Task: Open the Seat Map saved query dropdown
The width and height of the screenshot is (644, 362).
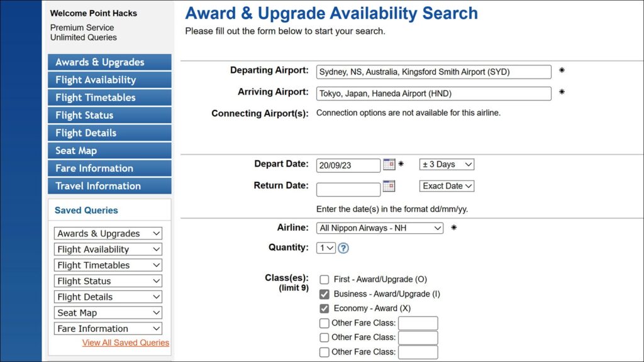Action: tap(108, 312)
